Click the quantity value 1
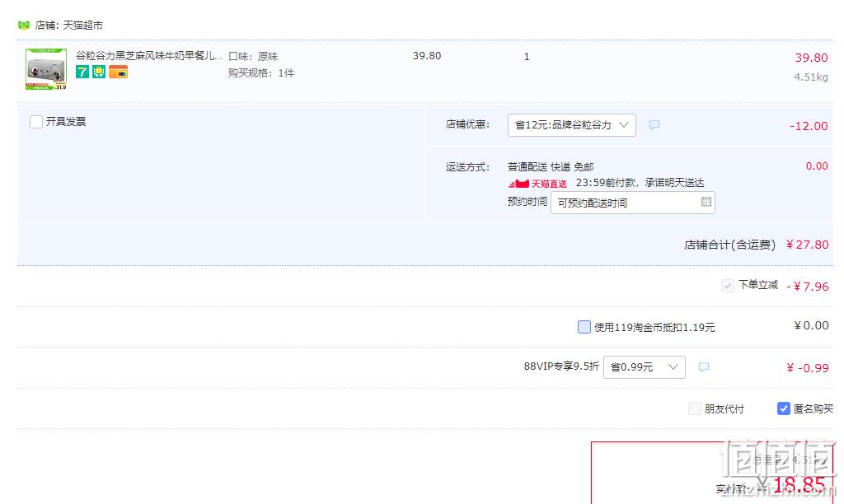 coord(527,57)
